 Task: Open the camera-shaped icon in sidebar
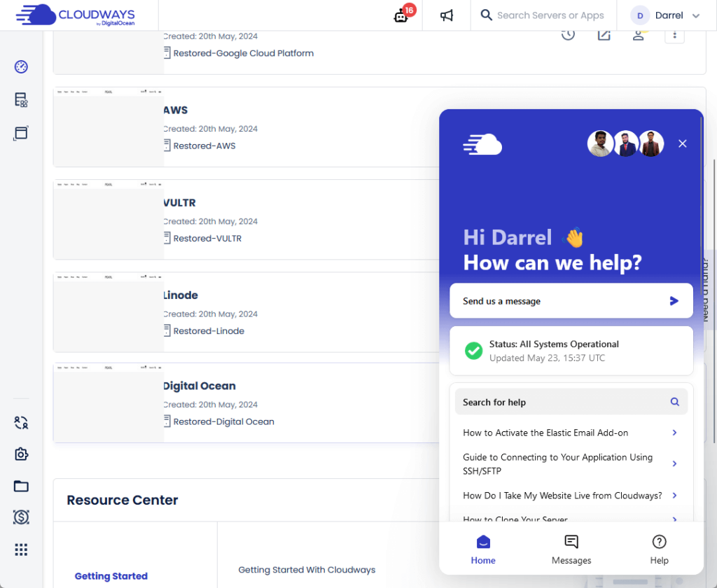pyautogui.click(x=21, y=454)
